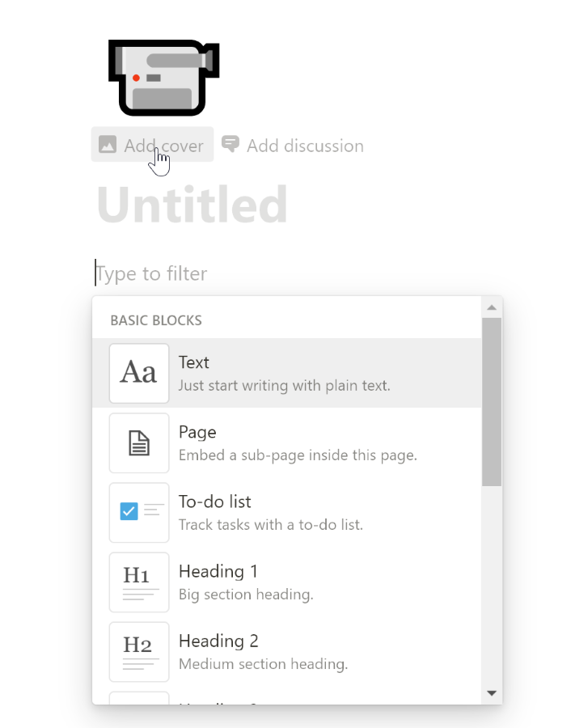Choose Heading 2 medium section heading
The image size is (571, 728).
[x=287, y=652]
